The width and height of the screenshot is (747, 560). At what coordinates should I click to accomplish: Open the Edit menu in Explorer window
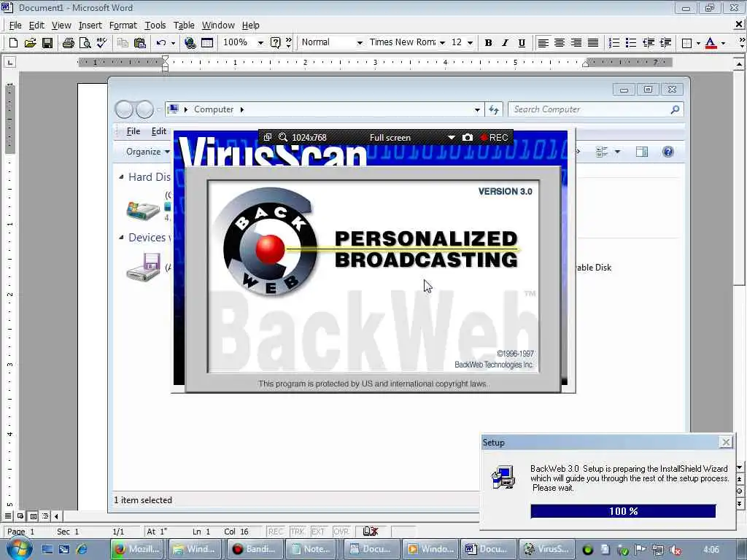pyautogui.click(x=158, y=131)
